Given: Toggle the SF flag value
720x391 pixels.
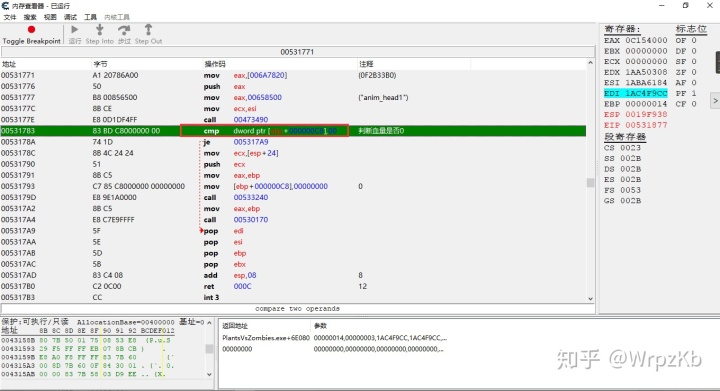Looking at the screenshot, I should (686, 61).
